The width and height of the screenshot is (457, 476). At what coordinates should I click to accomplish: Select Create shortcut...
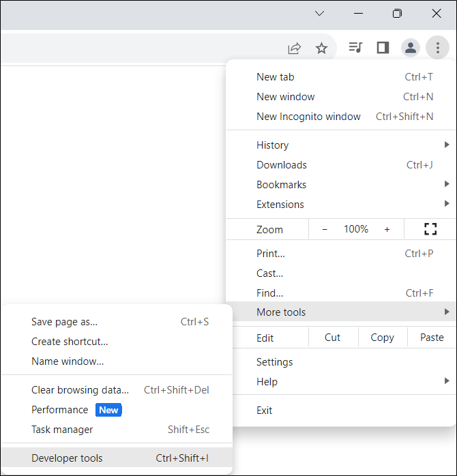click(117, 341)
